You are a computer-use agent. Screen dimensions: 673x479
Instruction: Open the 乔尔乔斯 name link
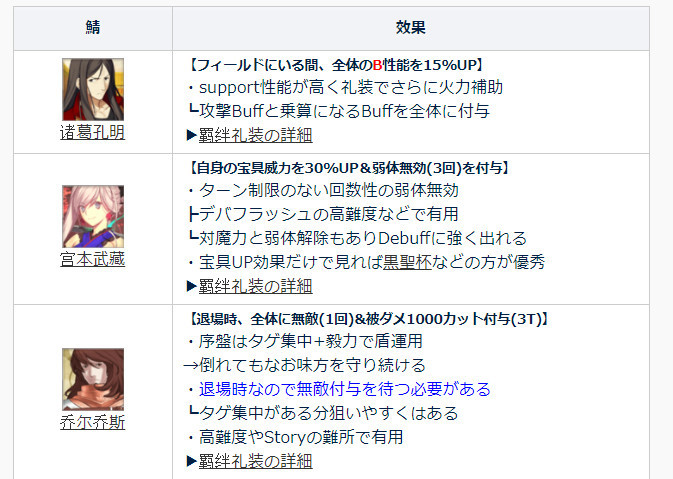(93, 422)
